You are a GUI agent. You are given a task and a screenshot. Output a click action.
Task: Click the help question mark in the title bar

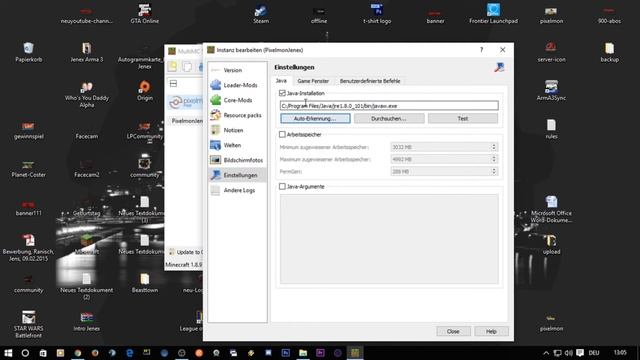pos(481,50)
